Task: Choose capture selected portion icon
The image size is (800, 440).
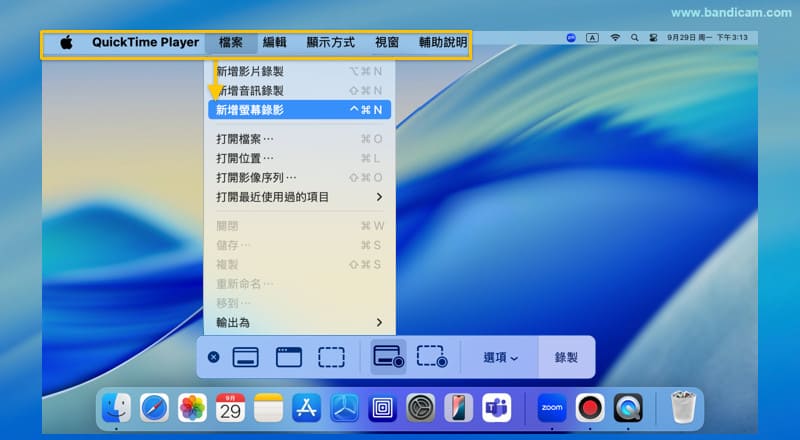Action: [331, 357]
